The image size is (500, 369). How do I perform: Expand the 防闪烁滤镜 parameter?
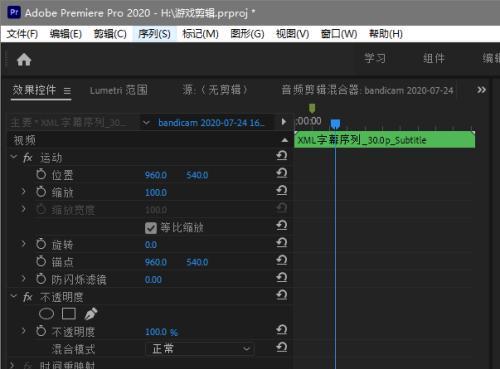(23, 278)
